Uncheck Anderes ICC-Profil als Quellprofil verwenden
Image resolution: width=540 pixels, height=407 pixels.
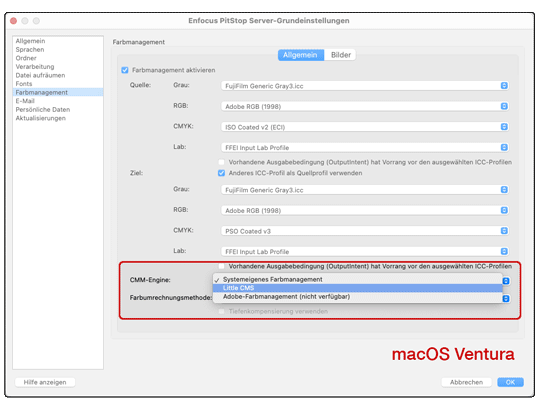click(x=221, y=173)
